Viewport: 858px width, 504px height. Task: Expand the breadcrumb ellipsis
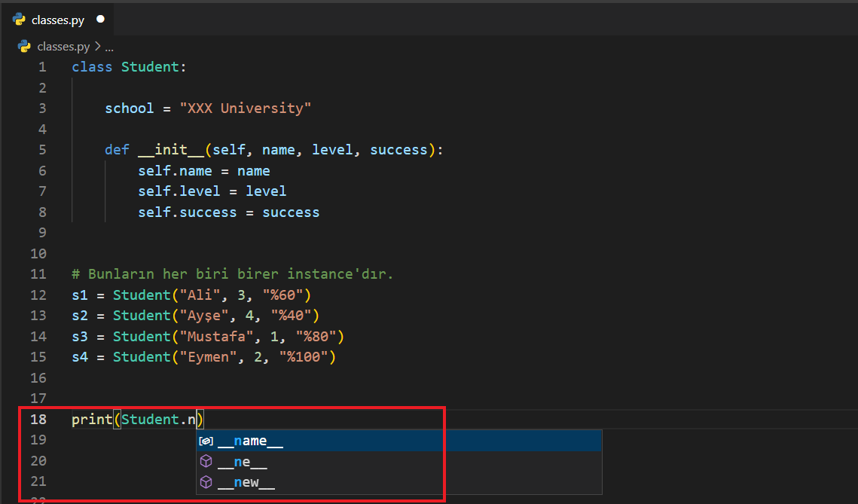(x=109, y=46)
